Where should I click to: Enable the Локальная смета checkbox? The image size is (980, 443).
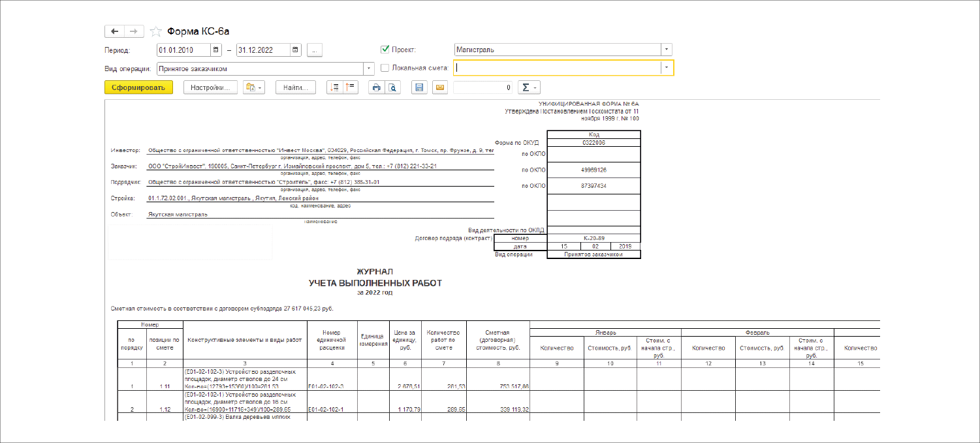pos(385,67)
